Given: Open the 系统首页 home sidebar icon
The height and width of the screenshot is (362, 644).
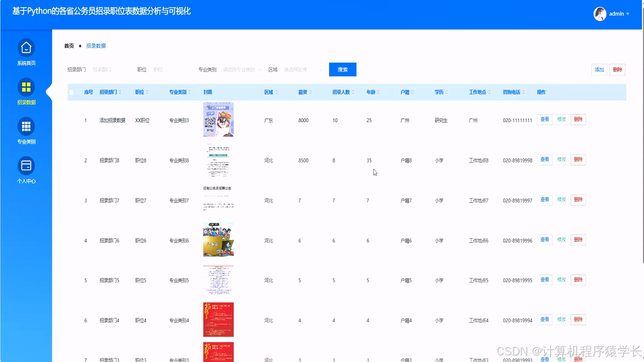Looking at the screenshot, I should tap(26, 47).
